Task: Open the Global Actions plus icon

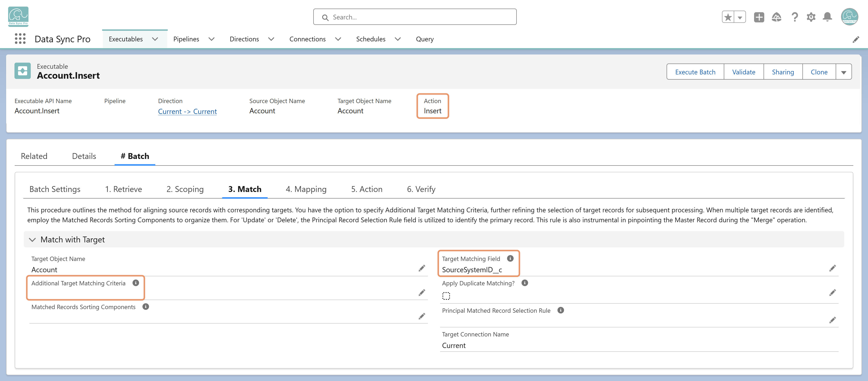Action: pyautogui.click(x=759, y=17)
